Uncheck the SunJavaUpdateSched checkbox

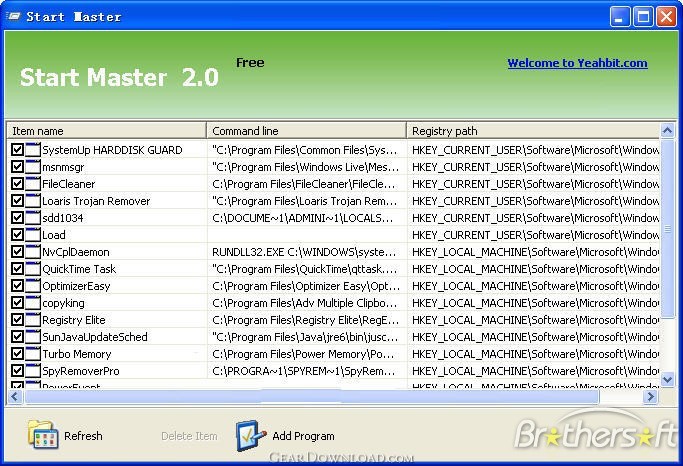click(x=17, y=337)
